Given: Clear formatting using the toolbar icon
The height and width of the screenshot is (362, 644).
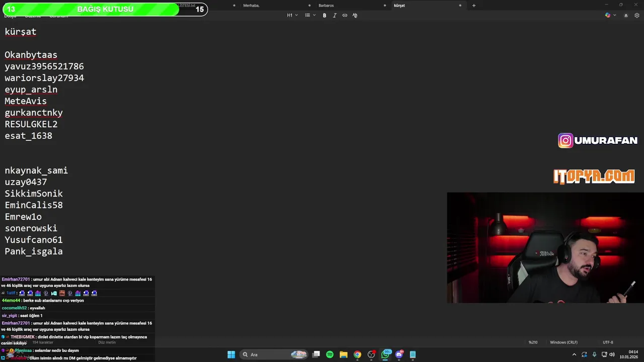Looking at the screenshot, I should 355,16.
